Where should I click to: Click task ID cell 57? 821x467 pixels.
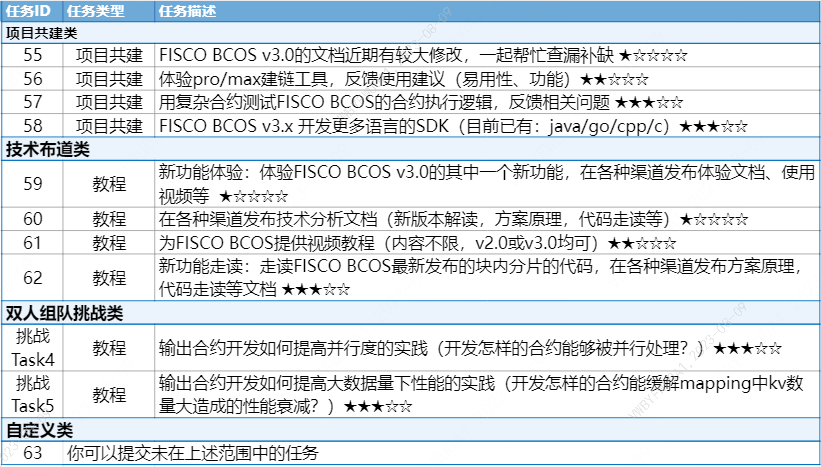[32, 102]
